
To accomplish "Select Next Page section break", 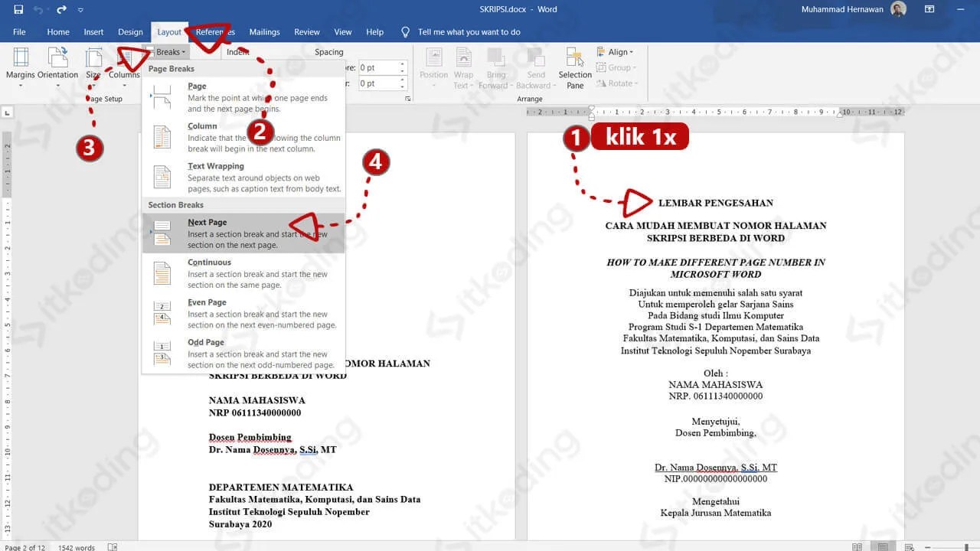I will point(243,233).
